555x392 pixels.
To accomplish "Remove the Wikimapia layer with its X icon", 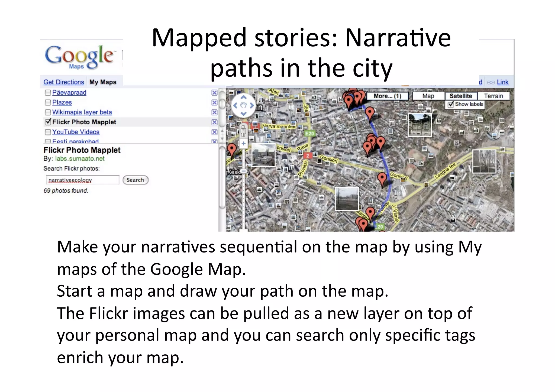I will tap(214, 112).
